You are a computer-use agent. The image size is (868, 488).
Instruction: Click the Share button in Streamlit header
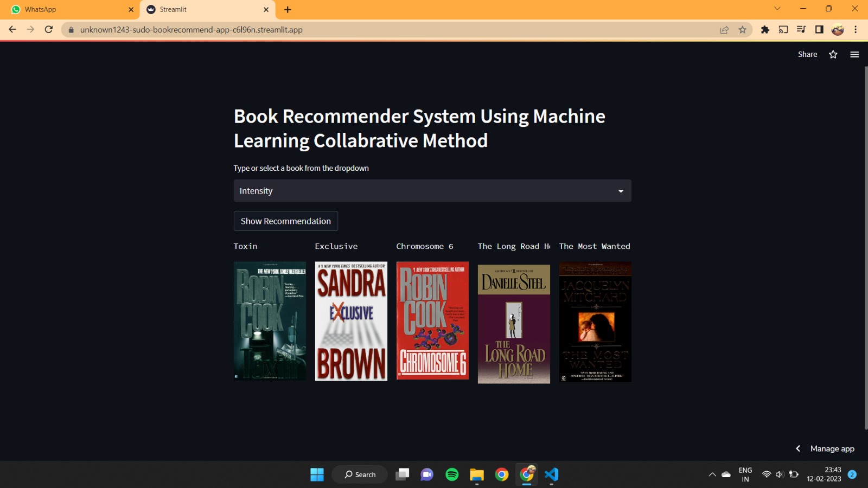807,54
